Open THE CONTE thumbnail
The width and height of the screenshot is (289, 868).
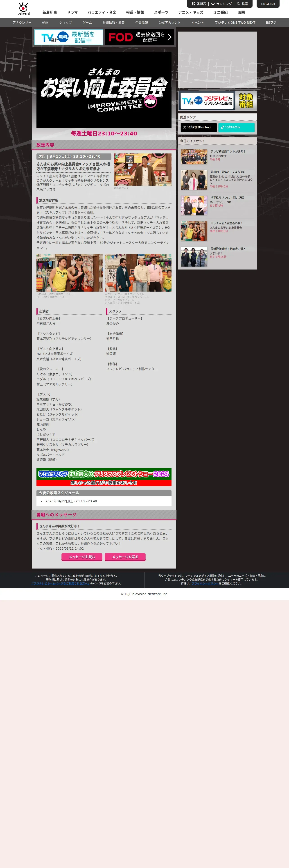point(194,157)
